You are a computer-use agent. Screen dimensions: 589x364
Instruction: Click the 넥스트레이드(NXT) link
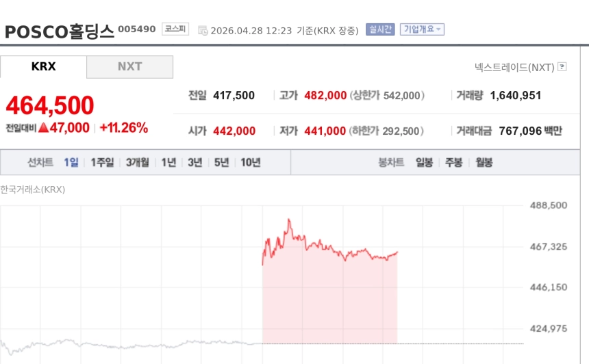(514, 67)
